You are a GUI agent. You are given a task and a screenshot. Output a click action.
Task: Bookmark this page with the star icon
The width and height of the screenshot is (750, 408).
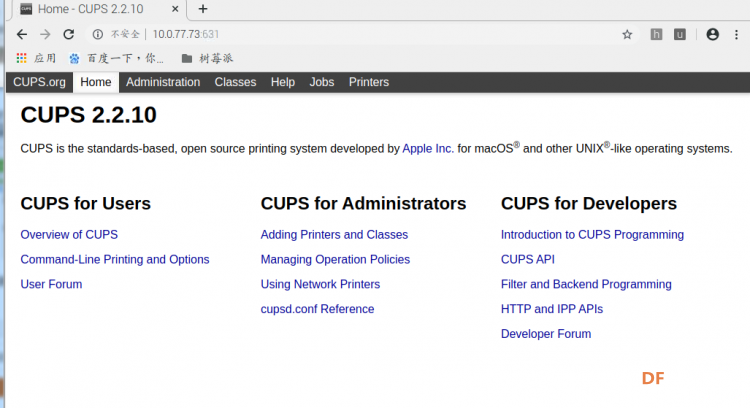click(x=627, y=34)
